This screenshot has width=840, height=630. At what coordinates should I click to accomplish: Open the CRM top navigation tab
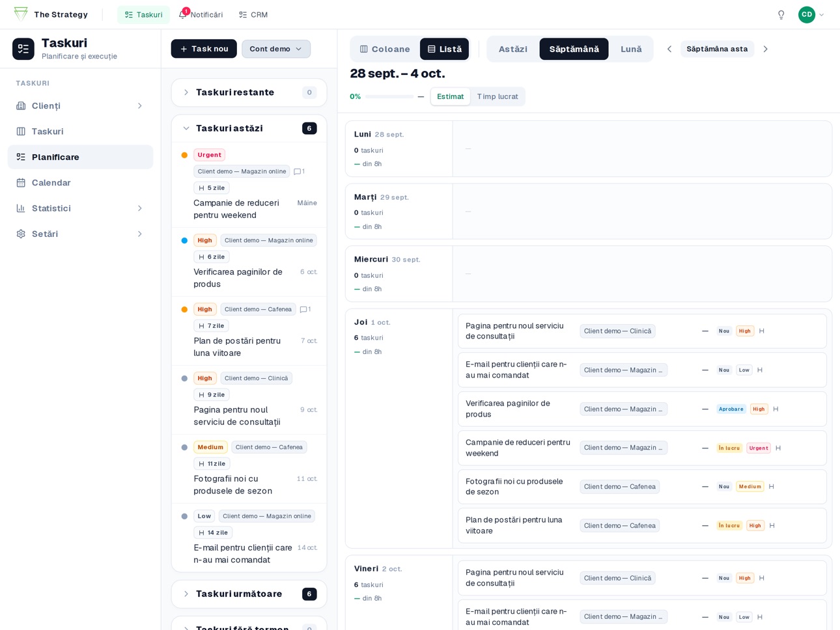coord(253,14)
